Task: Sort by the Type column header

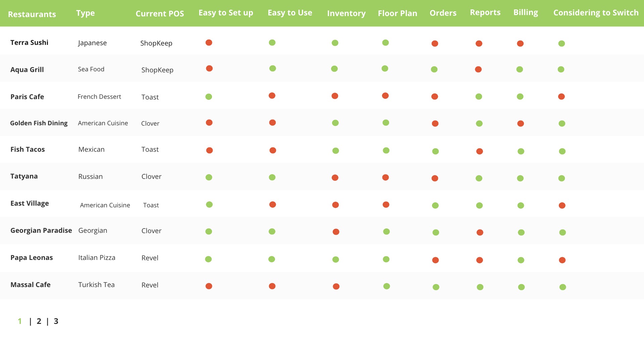Action: pos(86,13)
